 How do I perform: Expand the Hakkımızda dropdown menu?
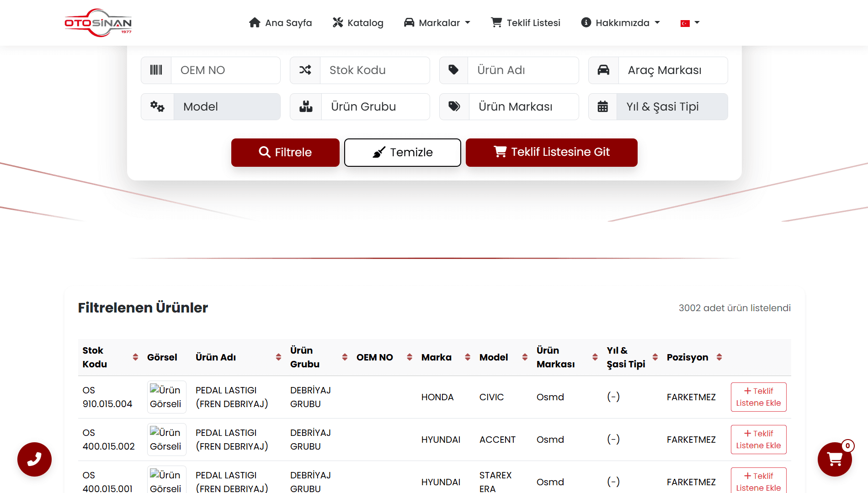[620, 23]
